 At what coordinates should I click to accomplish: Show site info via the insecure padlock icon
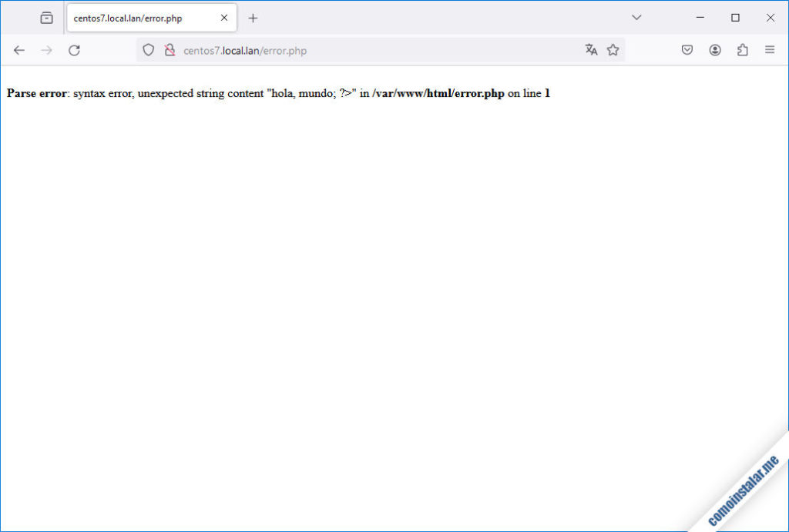[170, 50]
